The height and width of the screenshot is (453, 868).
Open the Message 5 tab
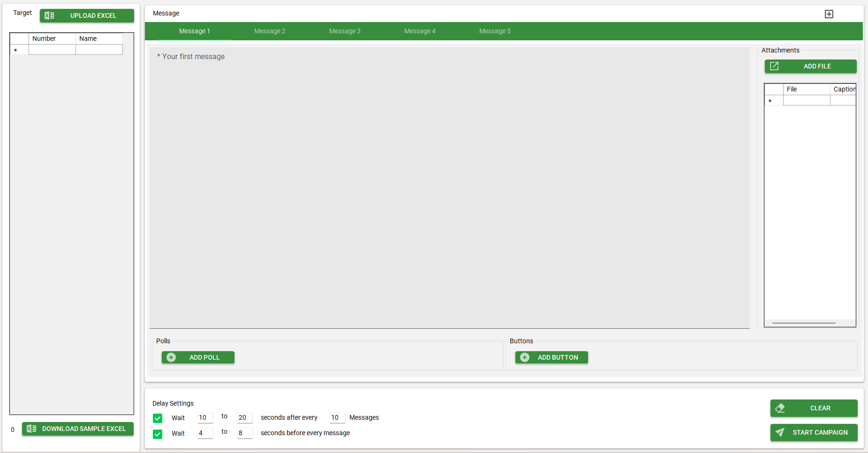[x=495, y=31]
